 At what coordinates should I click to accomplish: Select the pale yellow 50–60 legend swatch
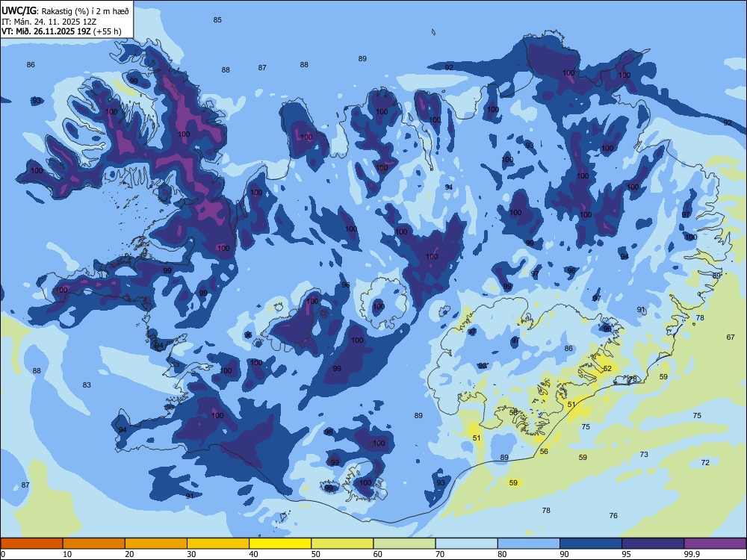(x=343, y=544)
